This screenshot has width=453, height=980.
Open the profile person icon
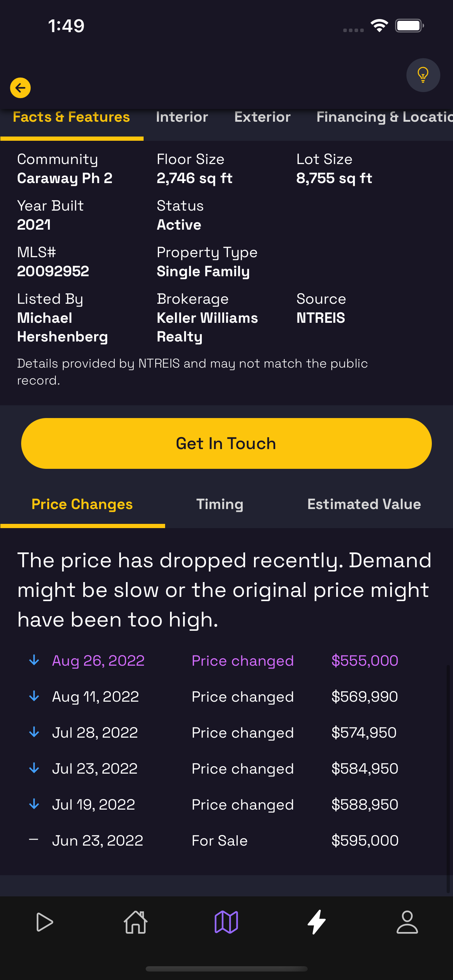pos(407,922)
